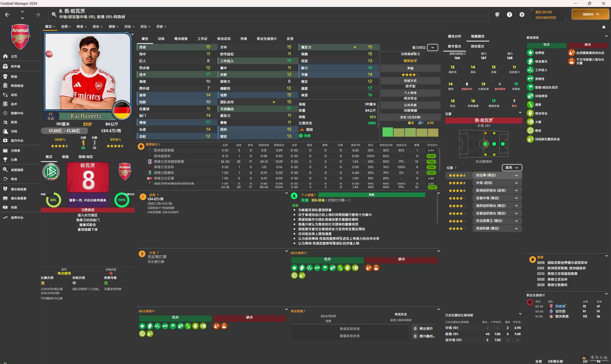Open 收件箱 inbox from the sidebar
The image size is (611, 364).
point(5,66)
